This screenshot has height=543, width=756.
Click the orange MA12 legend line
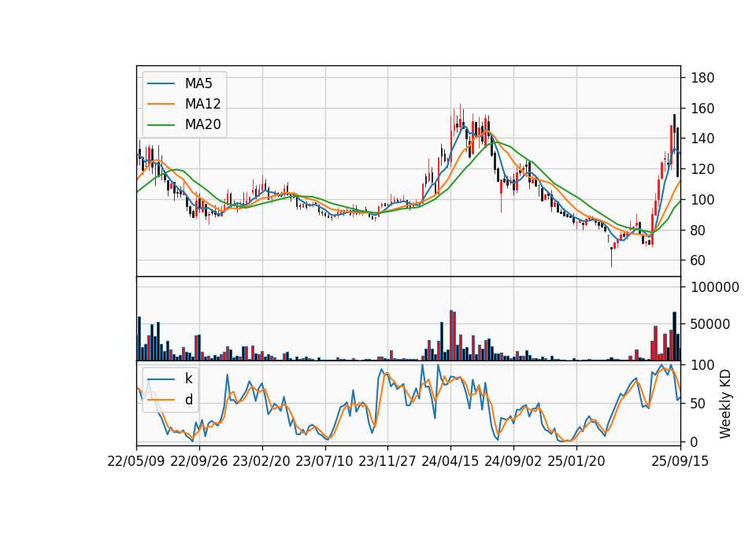[x=161, y=104]
